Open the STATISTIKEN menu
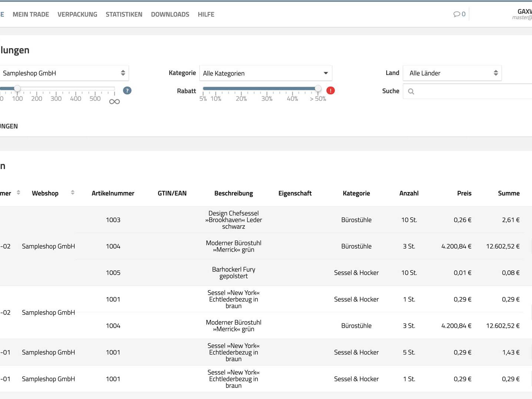The width and height of the screenshot is (532, 399). [x=124, y=14]
